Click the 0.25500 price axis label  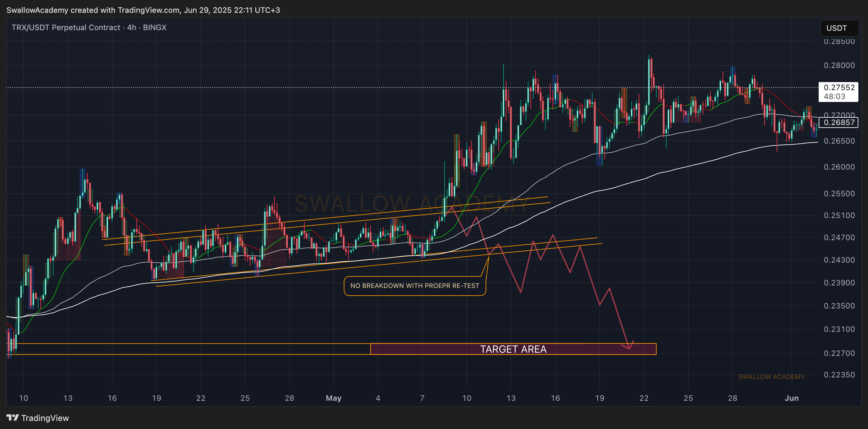(x=839, y=194)
